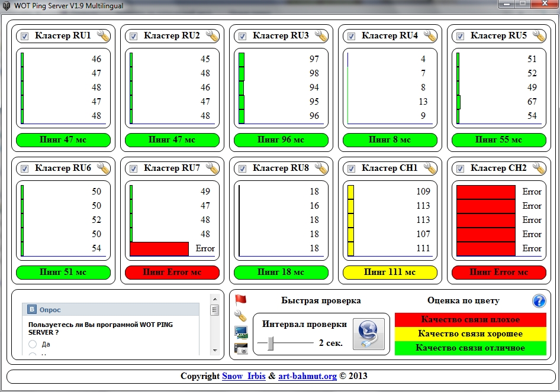This screenshot has height=392, width=560.
Task: Select the 'Да' radio option in poll
Action: [x=33, y=344]
